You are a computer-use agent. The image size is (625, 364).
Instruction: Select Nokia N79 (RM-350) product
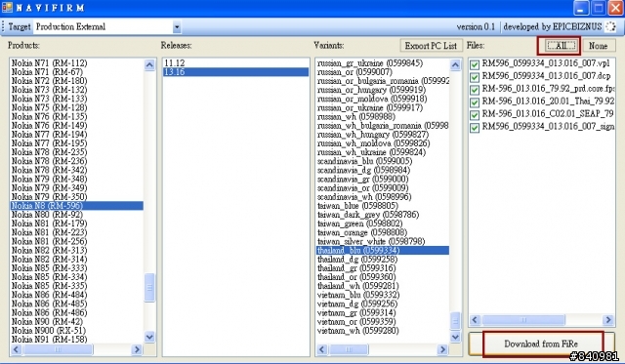click(x=77, y=197)
